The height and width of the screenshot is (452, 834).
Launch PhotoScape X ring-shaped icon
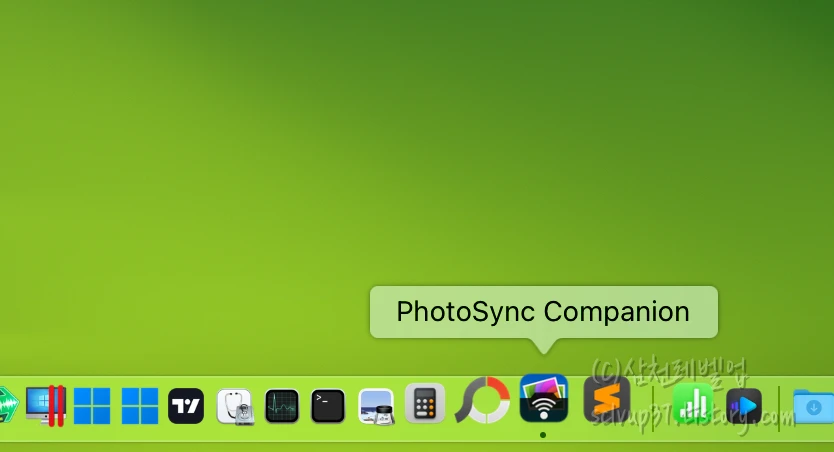click(x=483, y=400)
